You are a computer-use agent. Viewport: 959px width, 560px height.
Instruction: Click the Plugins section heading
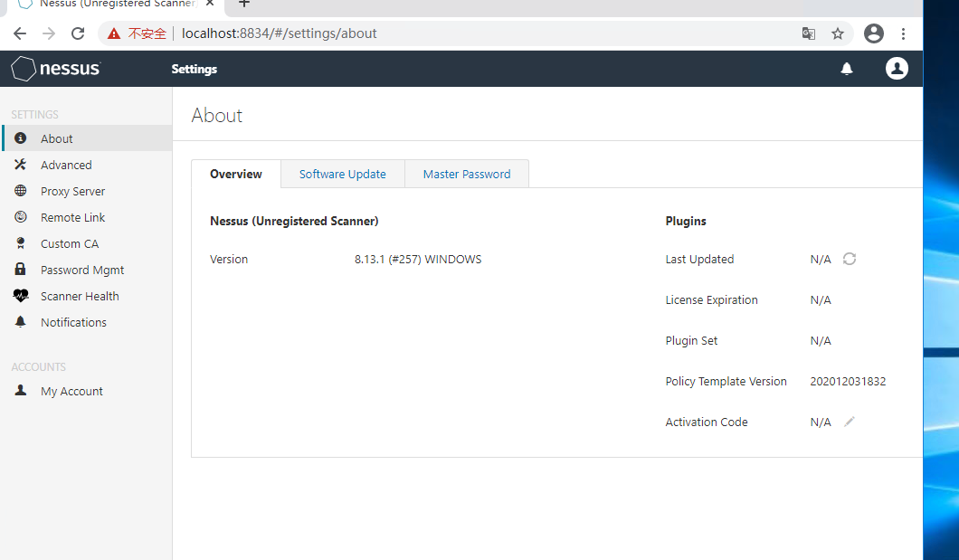(686, 221)
